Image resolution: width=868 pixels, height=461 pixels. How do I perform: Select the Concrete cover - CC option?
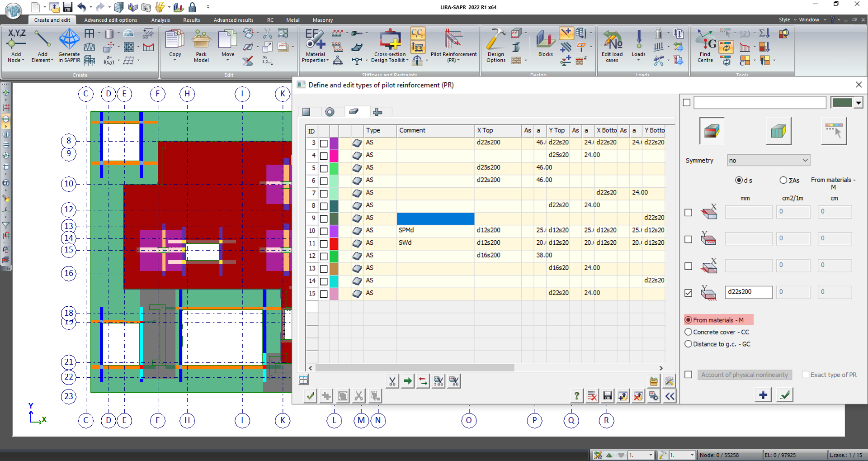[689, 332]
